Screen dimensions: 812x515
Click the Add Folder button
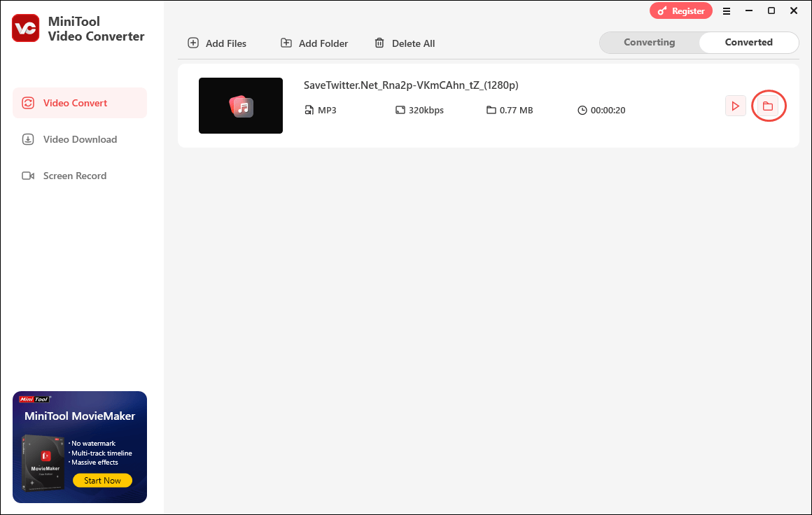click(x=314, y=43)
